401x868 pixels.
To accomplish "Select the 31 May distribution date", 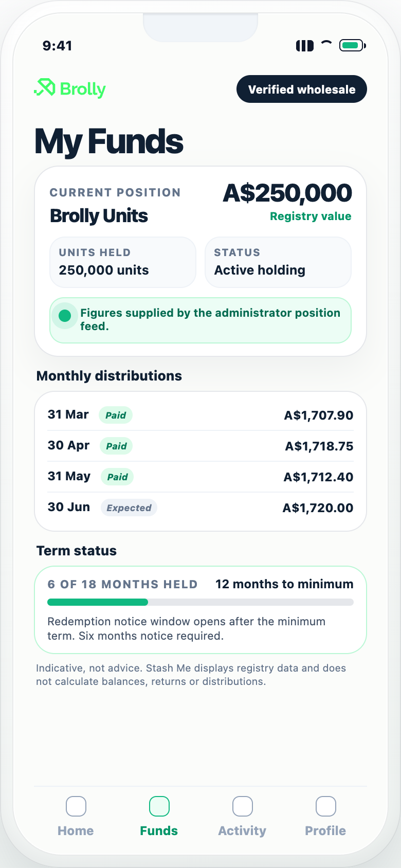I will [x=69, y=476].
